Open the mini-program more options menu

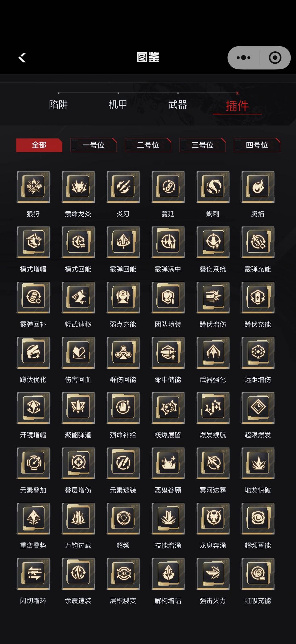243,58
